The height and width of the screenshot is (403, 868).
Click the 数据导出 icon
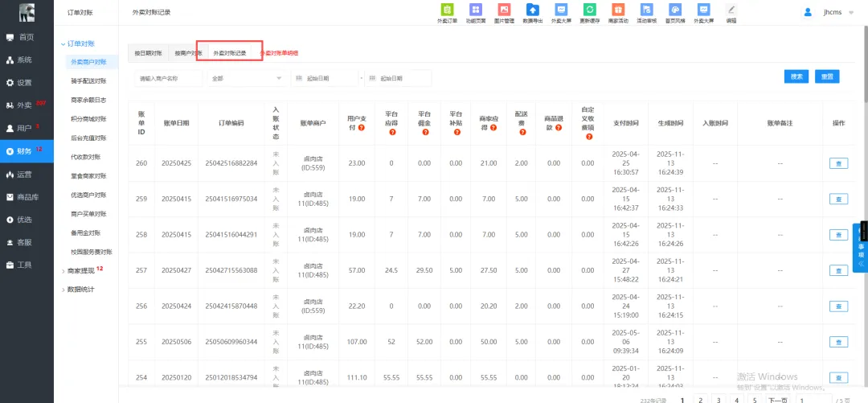click(532, 12)
